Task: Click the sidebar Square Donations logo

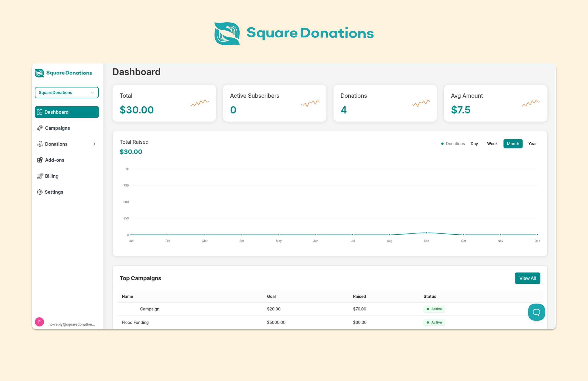Action: click(x=63, y=73)
